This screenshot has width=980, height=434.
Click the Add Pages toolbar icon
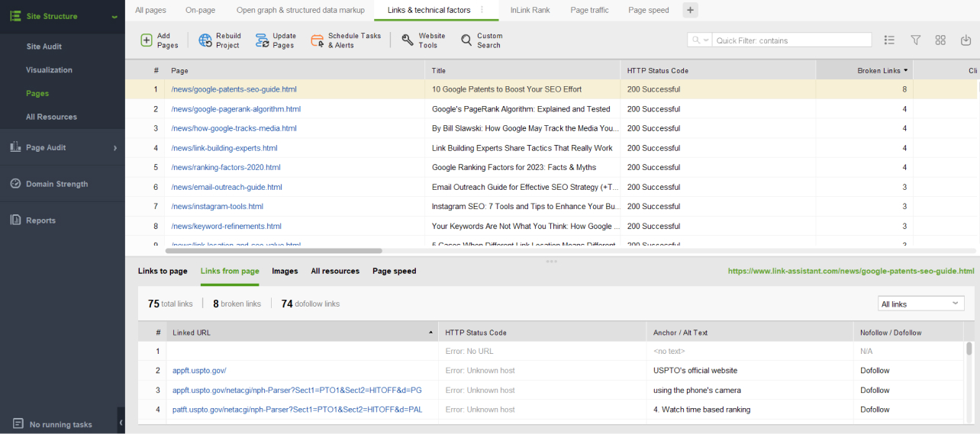click(147, 40)
